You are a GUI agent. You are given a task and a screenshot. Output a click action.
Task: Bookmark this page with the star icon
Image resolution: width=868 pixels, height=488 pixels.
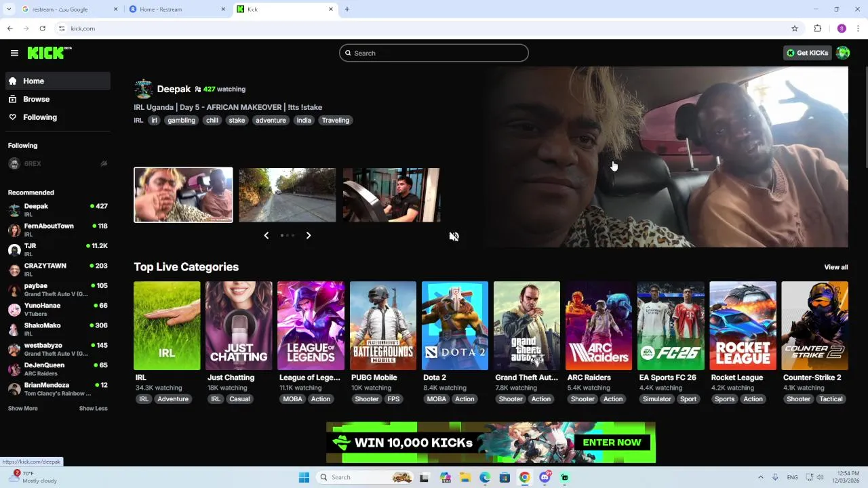(795, 28)
